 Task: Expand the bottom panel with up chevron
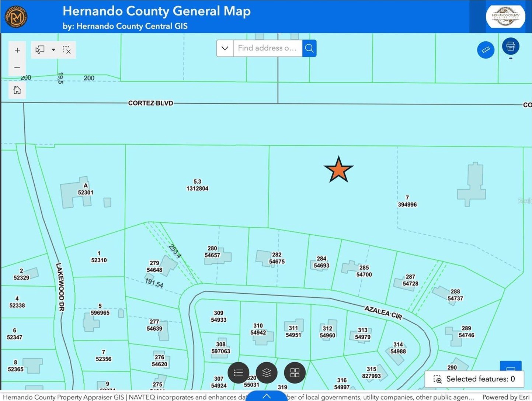pyautogui.click(x=266, y=396)
